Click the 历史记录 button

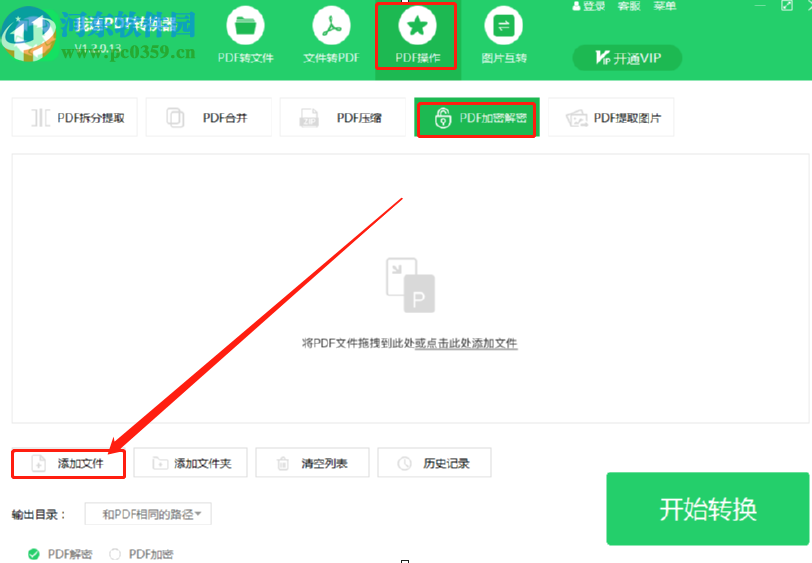tap(434, 463)
